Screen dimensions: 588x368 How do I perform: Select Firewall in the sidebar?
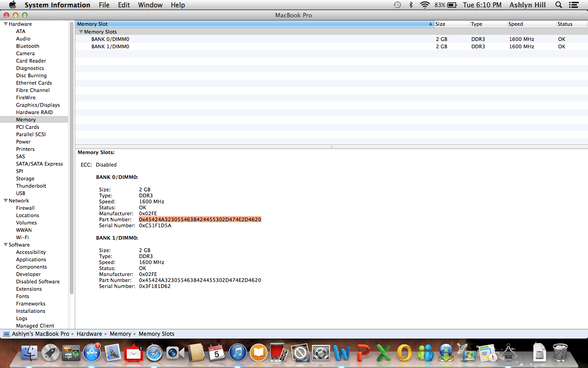[x=25, y=208]
